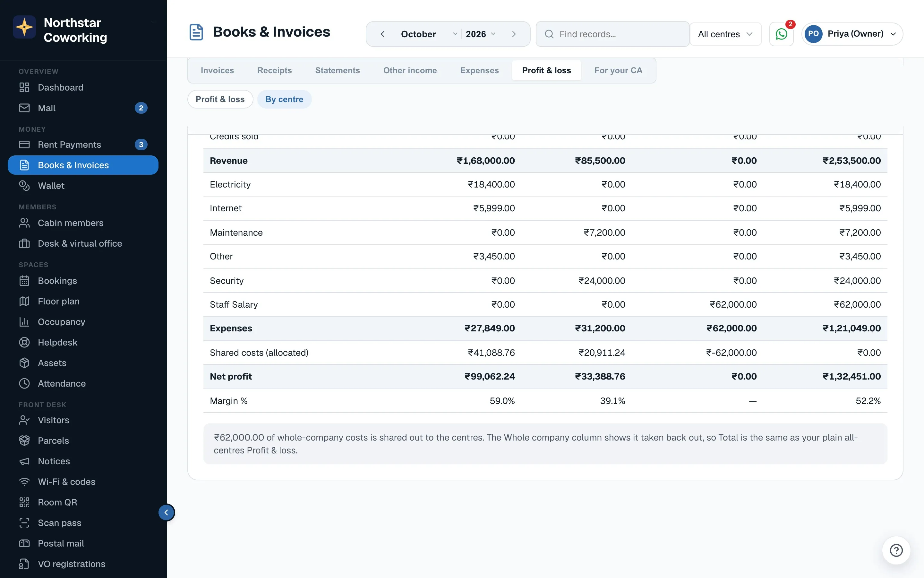Open Rent Payments in the sidebar
Image resolution: width=924 pixels, height=578 pixels.
point(83,144)
